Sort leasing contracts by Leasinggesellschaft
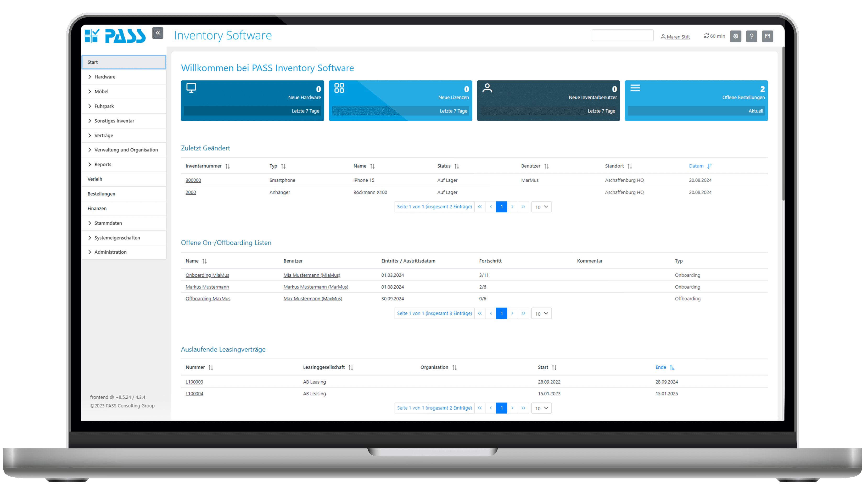Image resolution: width=868 pixels, height=492 pixels. click(x=351, y=368)
